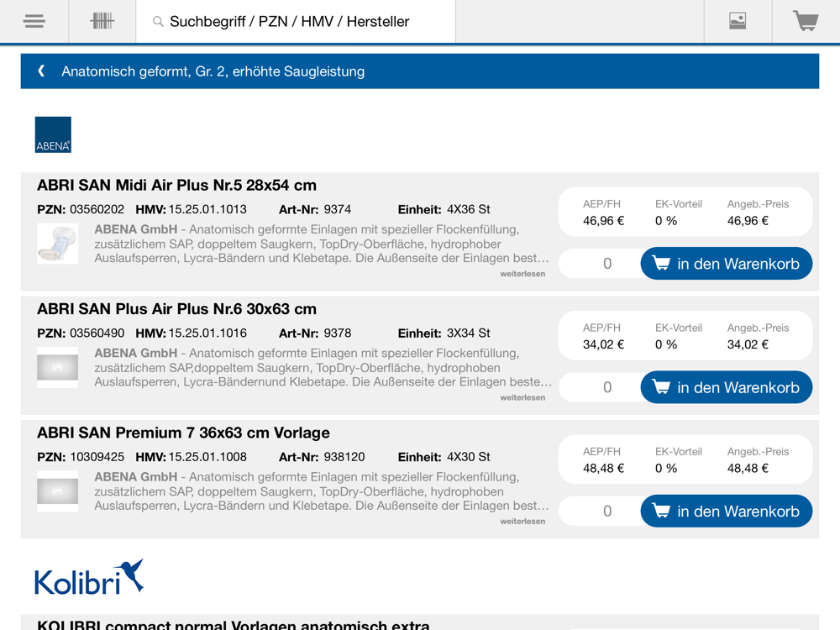Viewport: 840px width, 630px height.
Task: Click Einheit 3X34 St text
Action: pos(444,333)
